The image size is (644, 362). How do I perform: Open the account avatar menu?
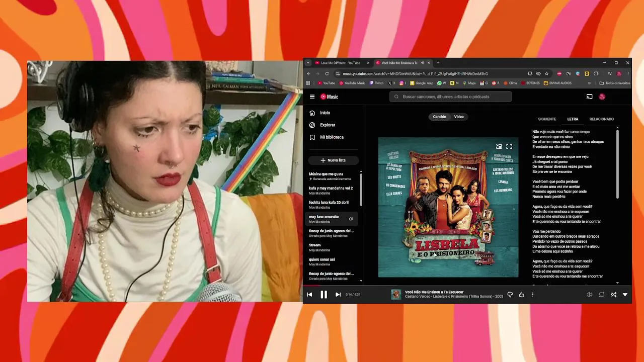pos(602,97)
